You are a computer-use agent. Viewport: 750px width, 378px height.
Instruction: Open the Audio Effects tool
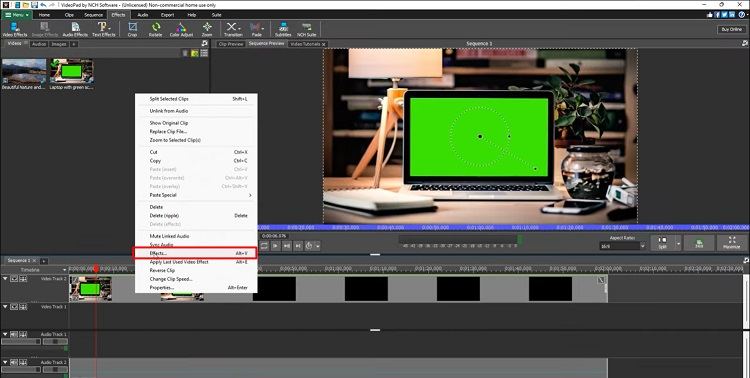(75, 29)
